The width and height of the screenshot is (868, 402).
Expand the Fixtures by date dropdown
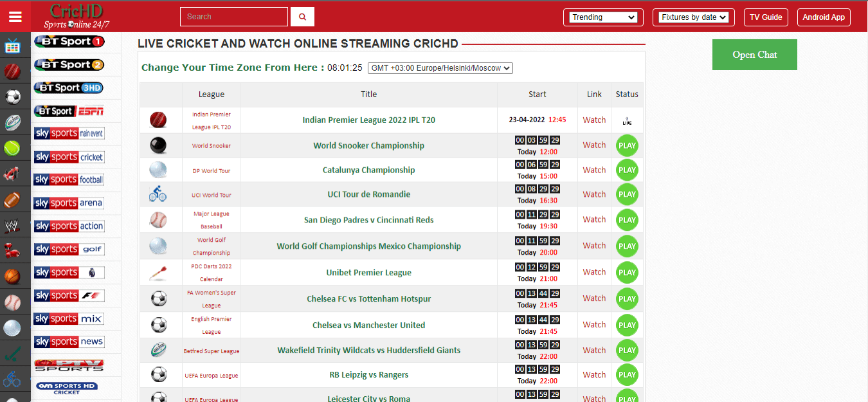[694, 17]
